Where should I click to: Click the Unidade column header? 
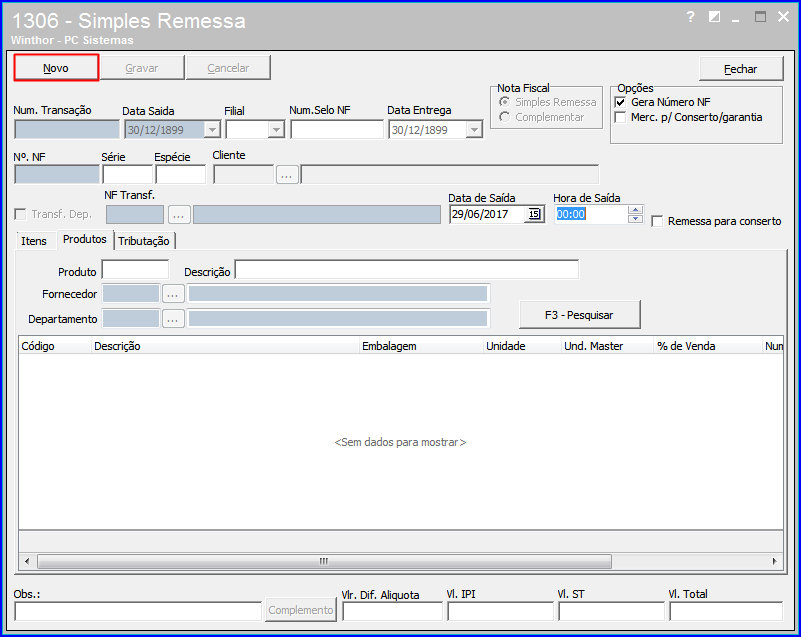tap(523, 346)
